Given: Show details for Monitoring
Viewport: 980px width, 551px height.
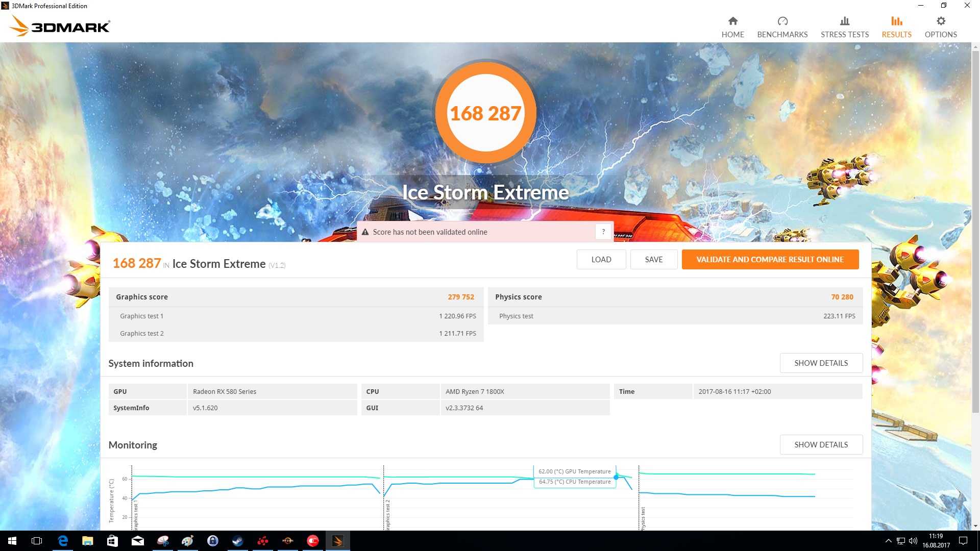Looking at the screenshot, I should 821,444.
